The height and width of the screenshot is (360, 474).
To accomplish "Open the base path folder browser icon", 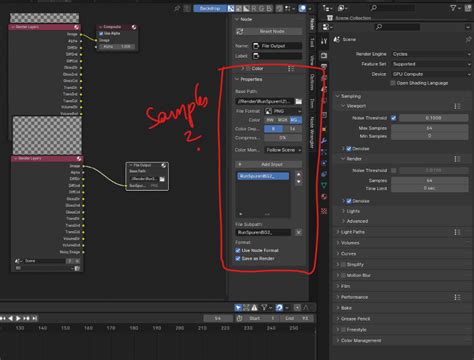I will point(298,101).
